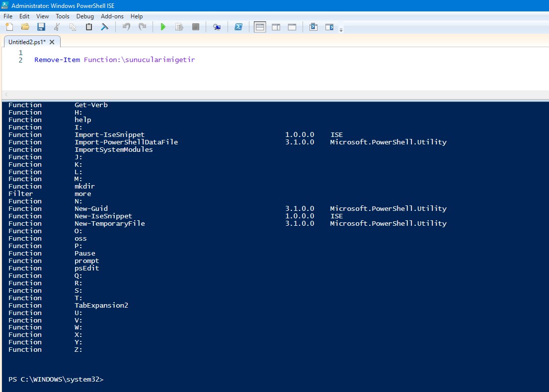This screenshot has width=549, height=392.
Task: Open a script file with folder icon
Action: [25, 27]
